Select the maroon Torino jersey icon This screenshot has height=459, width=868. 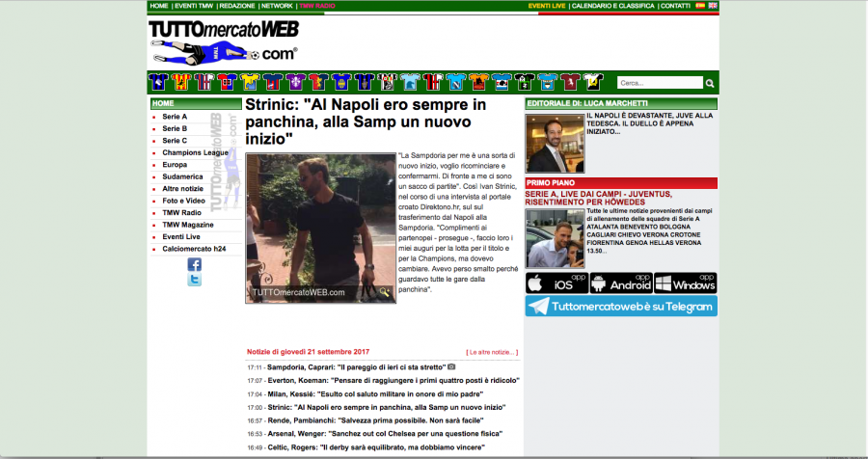click(570, 82)
